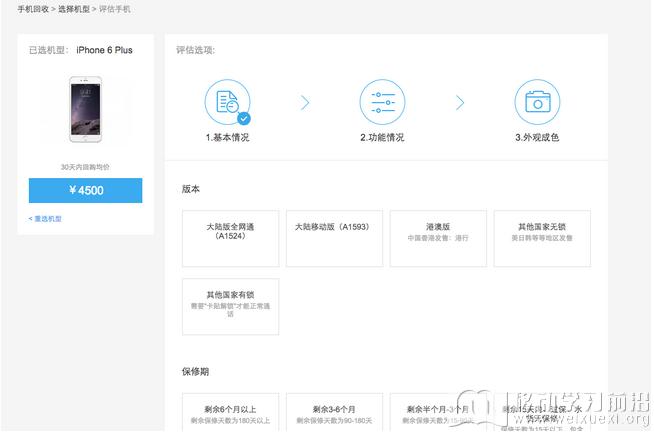Select warranty 剩余半个月-3个月
Image resolution: width=654 pixels, height=432 pixels.
(438, 412)
